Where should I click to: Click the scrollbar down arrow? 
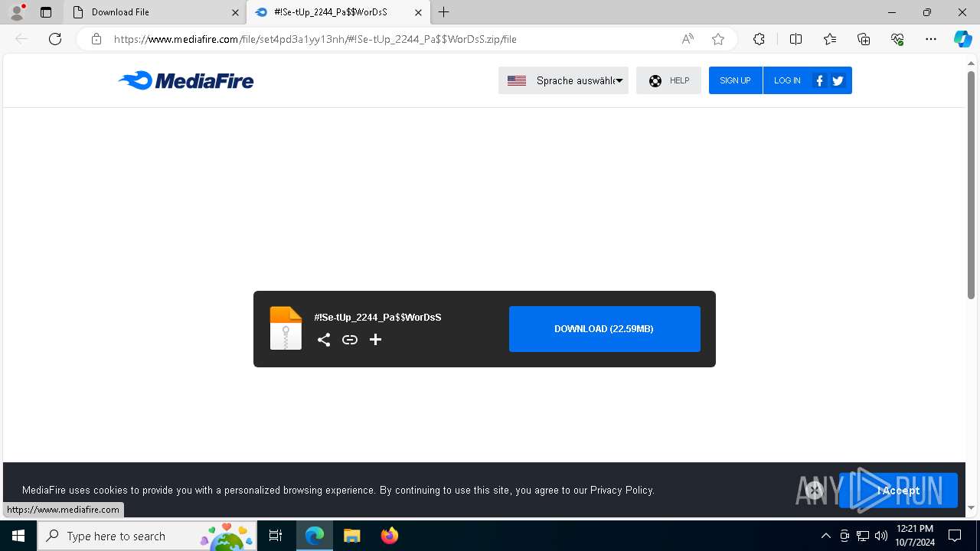pos(971,507)
